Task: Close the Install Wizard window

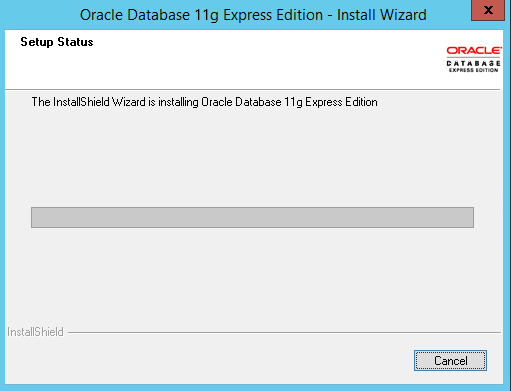Action: (x=488, y=10)
